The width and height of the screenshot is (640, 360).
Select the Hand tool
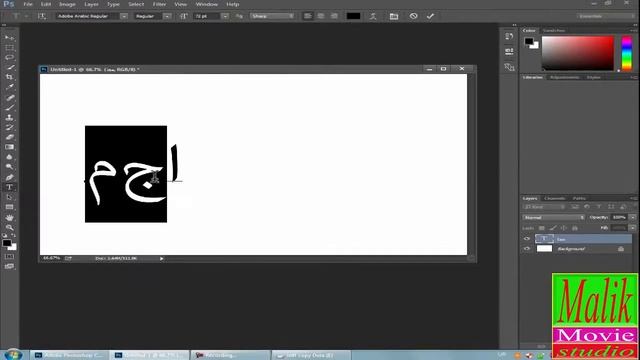pos(9,218)
